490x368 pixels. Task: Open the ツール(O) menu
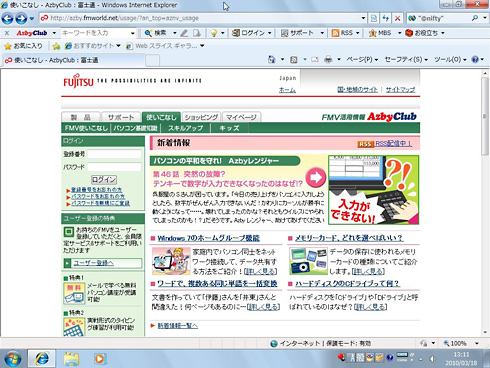[450, 60]
